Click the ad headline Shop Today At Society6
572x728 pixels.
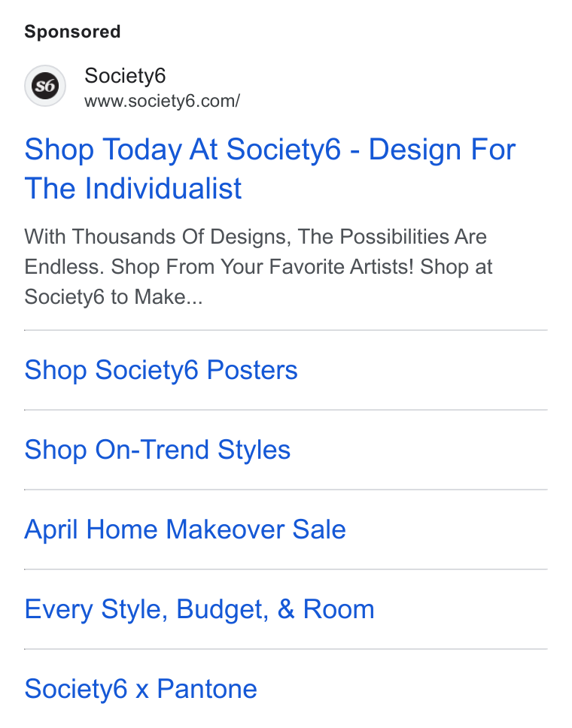(x=183, y=150)
